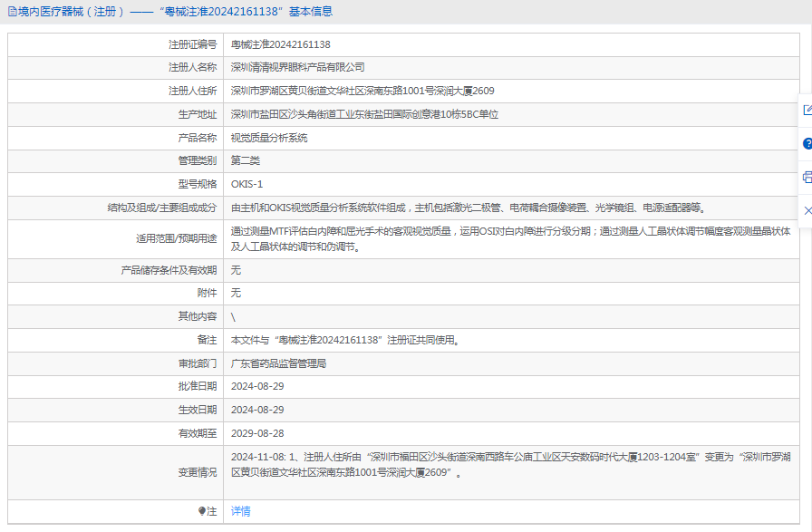Click the page title 境内医疗器械(注册)基本信息
The image size is (812, 532).
(176, 12)
